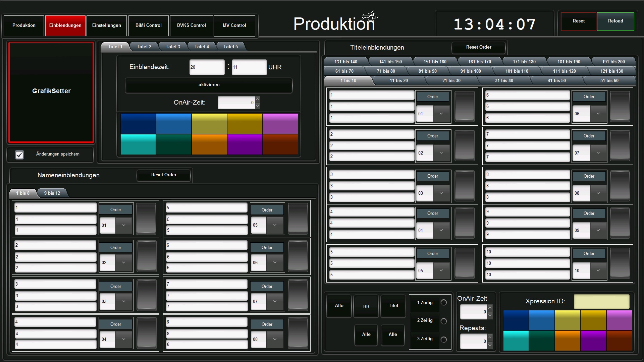Screen dimensions: 644x362
Task: Switch to the 9 bis 12 names tab
Action: (x=52, y=193)
